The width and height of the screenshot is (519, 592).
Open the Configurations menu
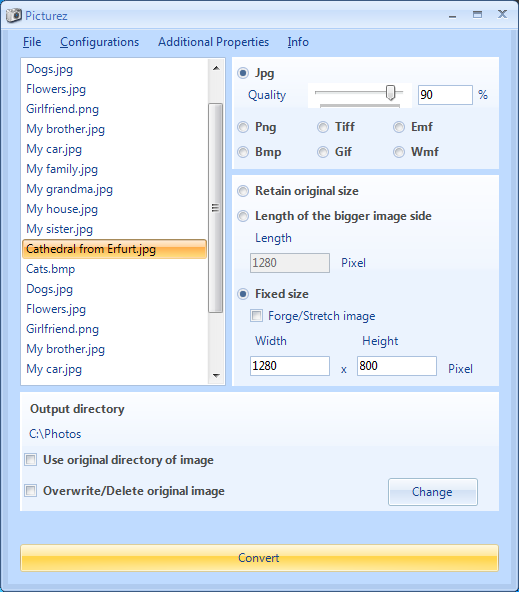[100, 42]
